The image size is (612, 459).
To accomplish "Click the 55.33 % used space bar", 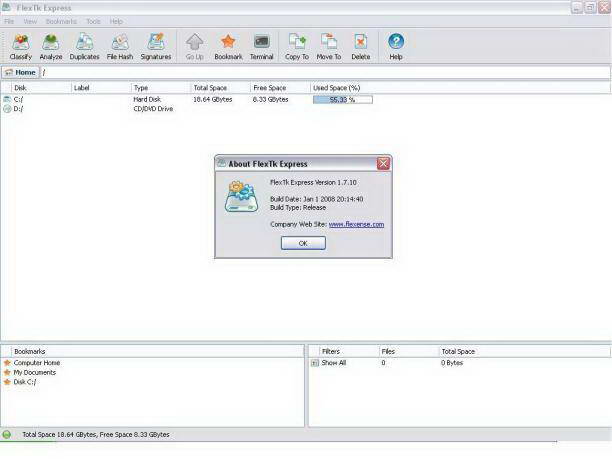I will pyautogui.click(x=343, y=100).
